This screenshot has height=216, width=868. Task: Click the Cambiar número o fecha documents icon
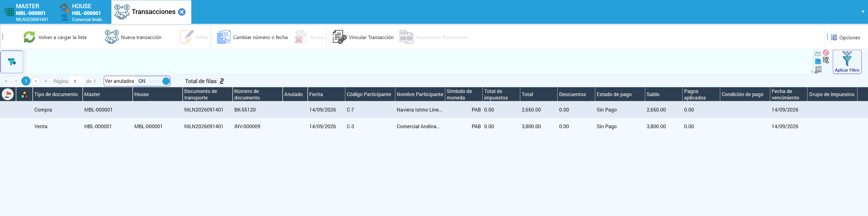[224, 37]
